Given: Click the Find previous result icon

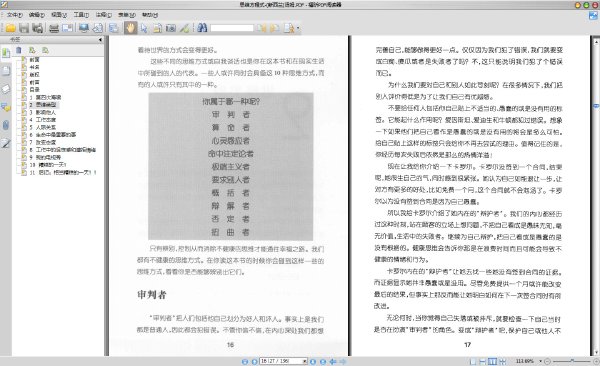Looking at the screenshot, I should pos(261,28).
